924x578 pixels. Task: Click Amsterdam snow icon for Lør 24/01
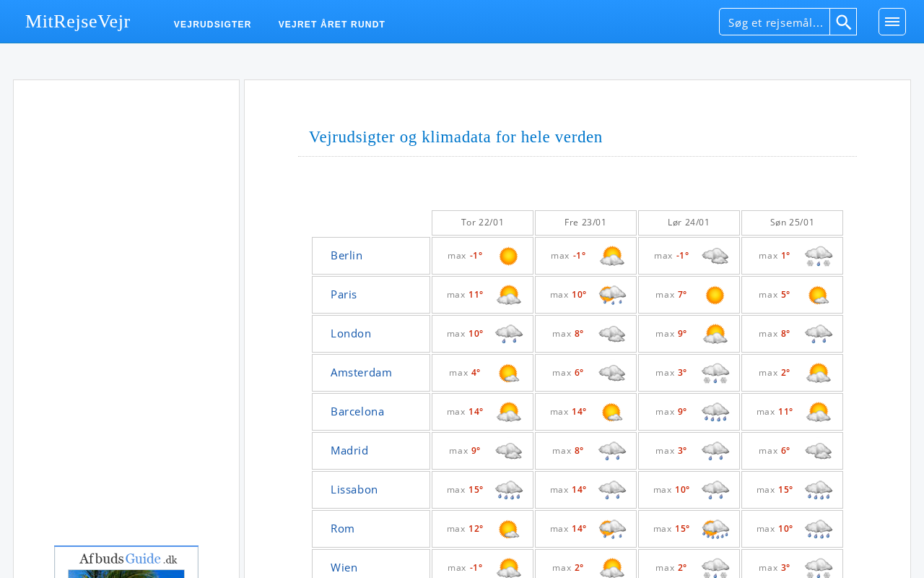715,373
